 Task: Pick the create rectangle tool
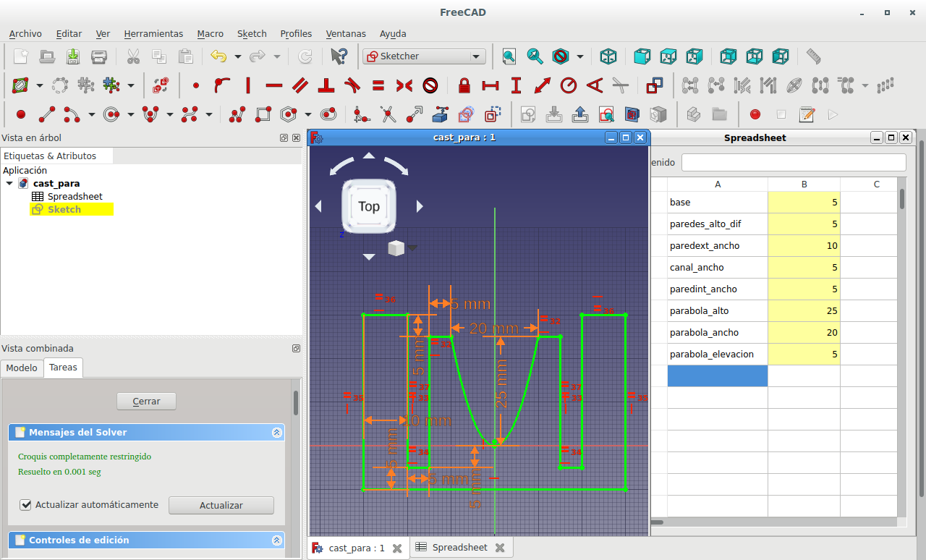263,114
